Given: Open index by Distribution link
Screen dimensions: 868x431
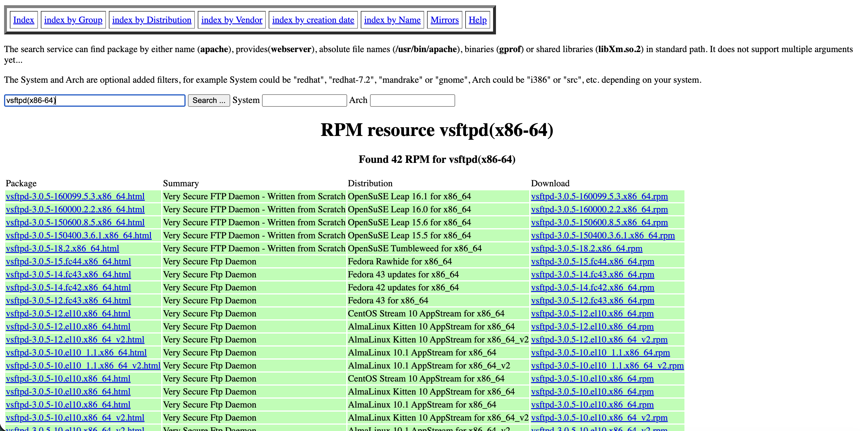Looking at the screenshot, I should coord(152,20).
